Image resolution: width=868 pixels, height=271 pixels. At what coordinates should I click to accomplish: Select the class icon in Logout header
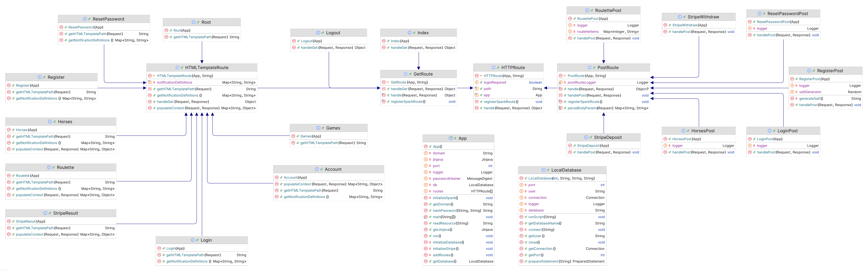coord(318,33)
